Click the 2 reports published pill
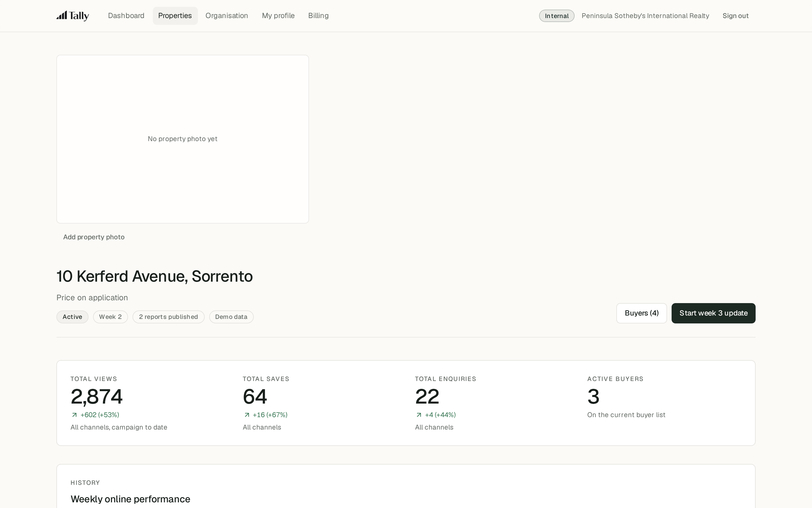This screenshot has width=812, height=508. click(x=168, y=317)
